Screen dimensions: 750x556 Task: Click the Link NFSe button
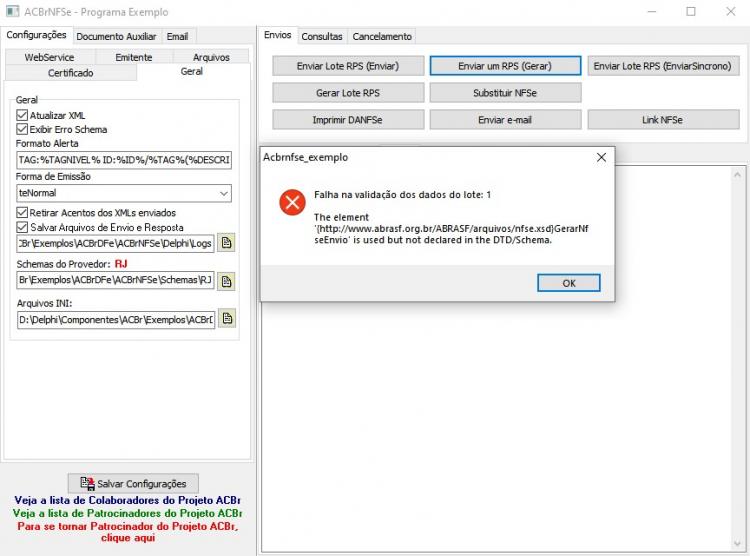coord(662,120)
